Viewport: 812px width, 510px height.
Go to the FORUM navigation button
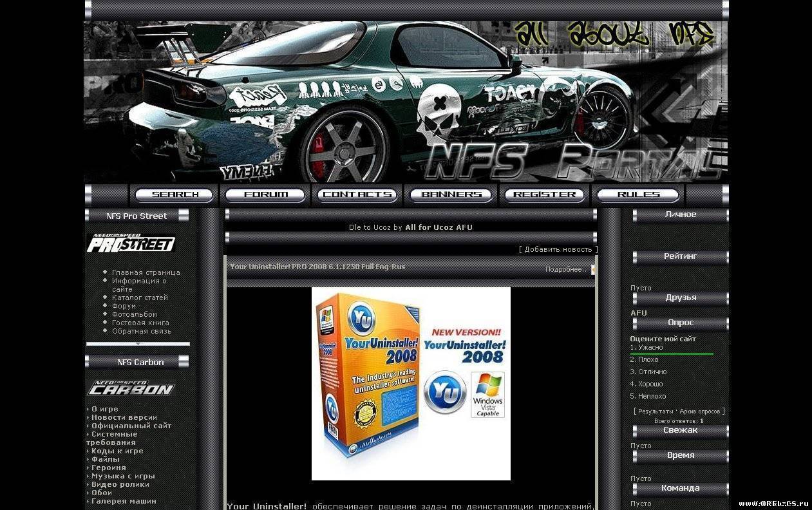[265, 194]
